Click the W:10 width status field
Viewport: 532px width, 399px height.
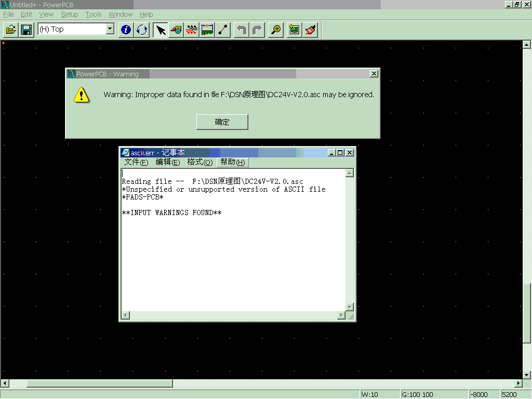pyautogui.click(x=379, y=394)
